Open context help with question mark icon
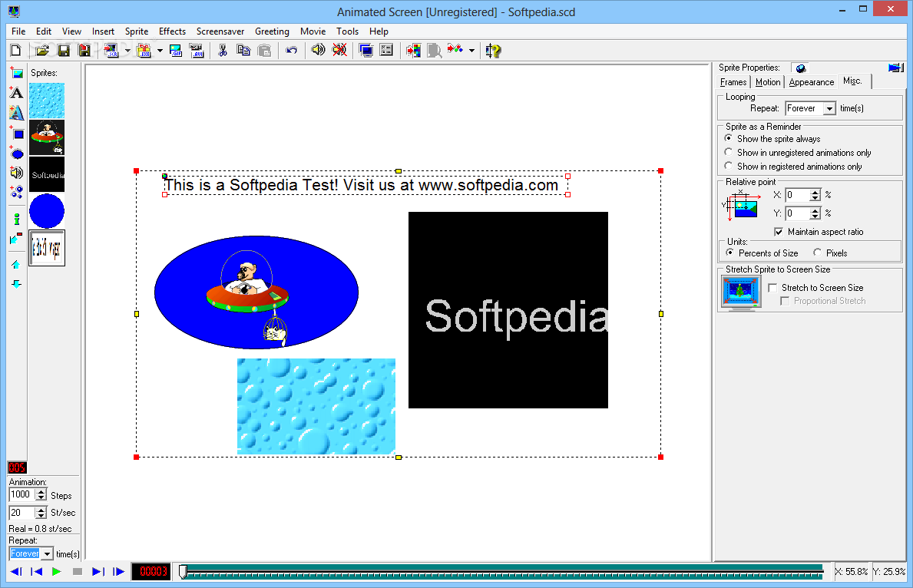The image size is (913, 588). [x=493, y=51]
